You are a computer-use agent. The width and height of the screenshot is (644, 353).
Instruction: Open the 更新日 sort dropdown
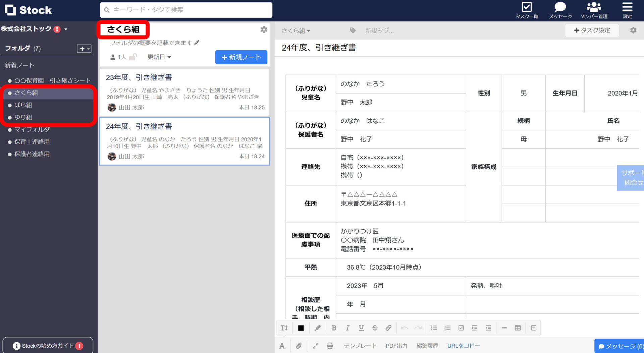(159, 57)
